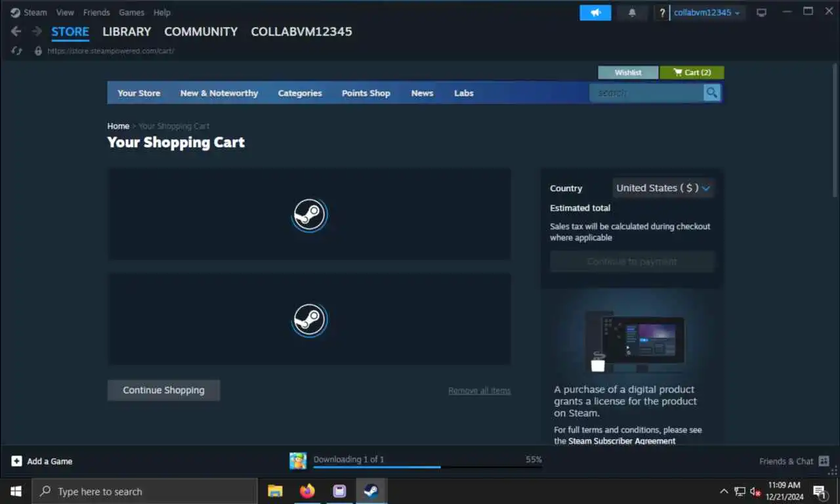This screenshot has height=504, width=840.
Task: Go back with the left arrow
Action: pos(16,31)
